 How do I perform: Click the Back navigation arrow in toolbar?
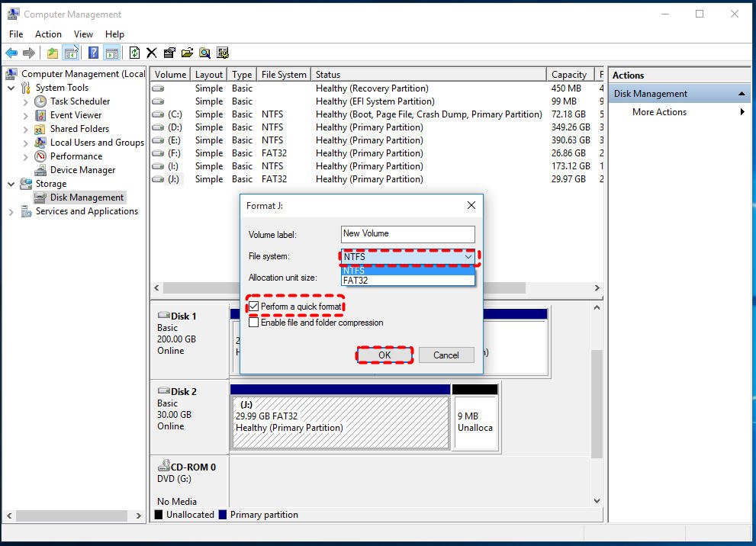pyautogui.click(x=10, y=52)
